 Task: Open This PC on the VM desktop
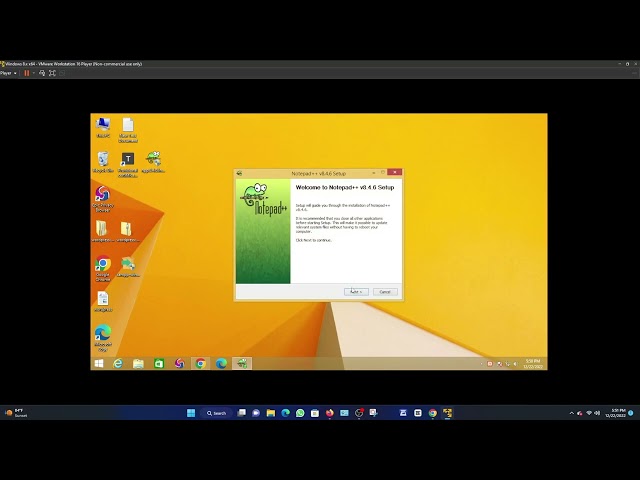tap(103, 128)
